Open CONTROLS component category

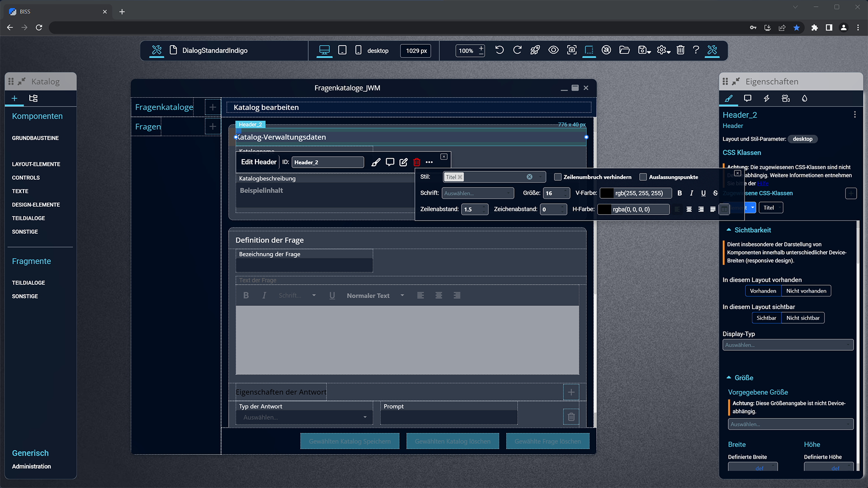[26, 178]
